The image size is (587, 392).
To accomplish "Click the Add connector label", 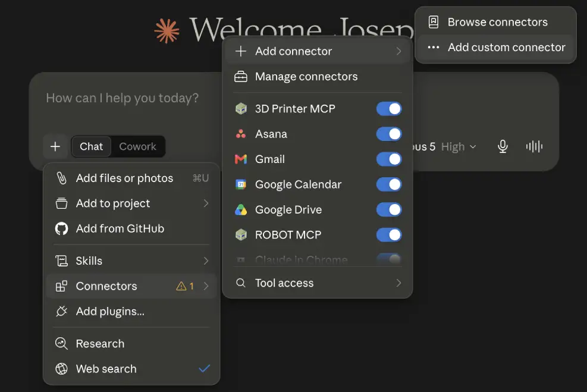I will pyautogui.click(x=294, y=51).
